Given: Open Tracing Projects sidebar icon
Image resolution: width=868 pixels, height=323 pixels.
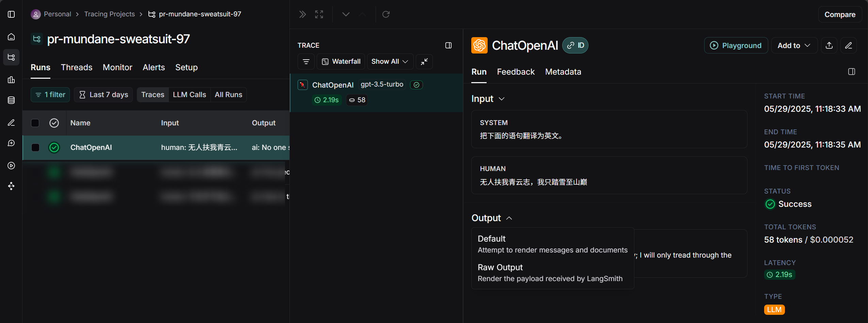Looking at the screenshot, I should [x=11, y=57].
